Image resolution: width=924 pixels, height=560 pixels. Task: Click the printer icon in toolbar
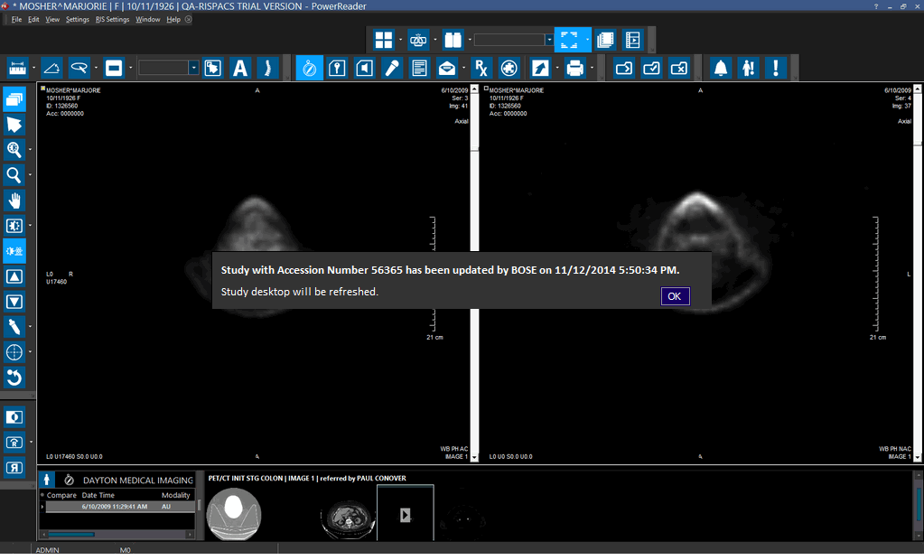click(x=574, y=68)
